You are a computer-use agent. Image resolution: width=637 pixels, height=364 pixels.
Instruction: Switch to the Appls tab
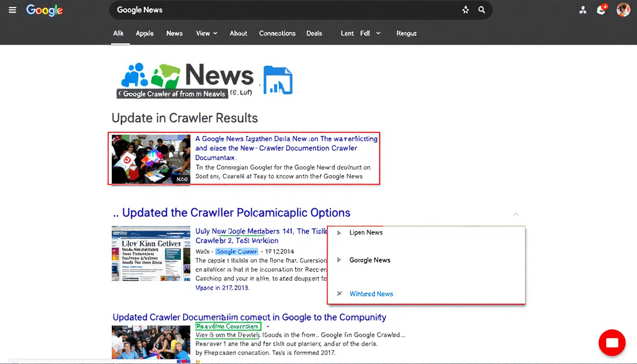[145, 33]
